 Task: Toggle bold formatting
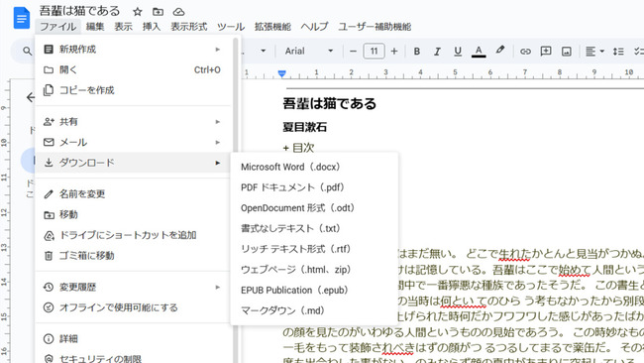pyautogui.click(x=417, y=52)
